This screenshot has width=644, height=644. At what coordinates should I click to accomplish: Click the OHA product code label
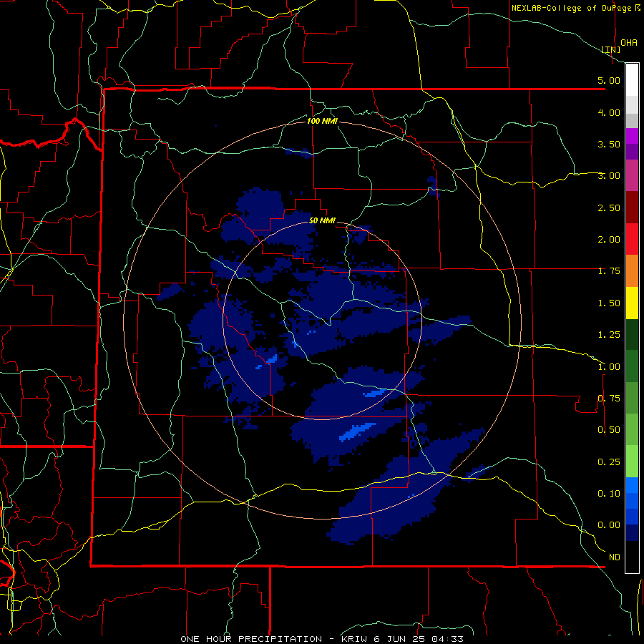629,43
